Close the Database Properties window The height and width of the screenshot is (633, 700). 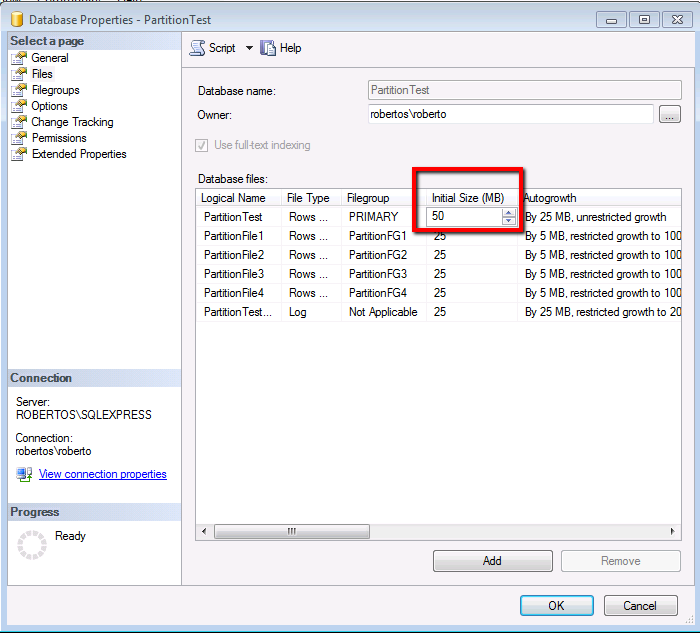point(677,20)
